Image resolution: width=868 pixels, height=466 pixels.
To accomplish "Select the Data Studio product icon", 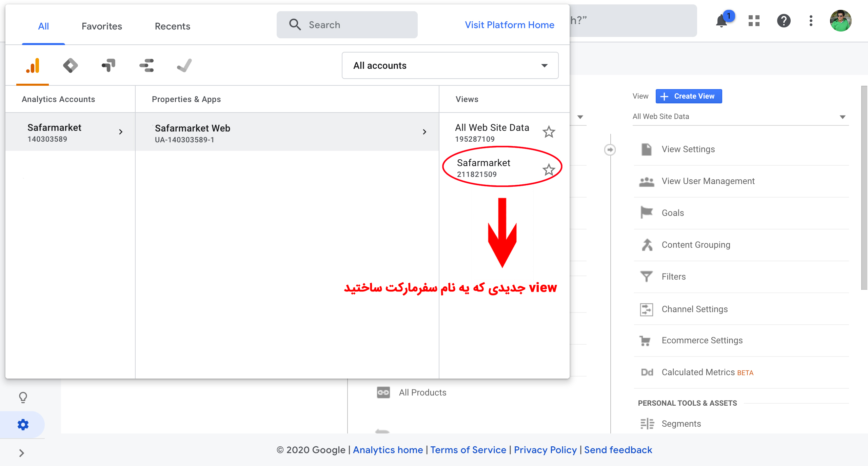I will [x=146, y=65].
